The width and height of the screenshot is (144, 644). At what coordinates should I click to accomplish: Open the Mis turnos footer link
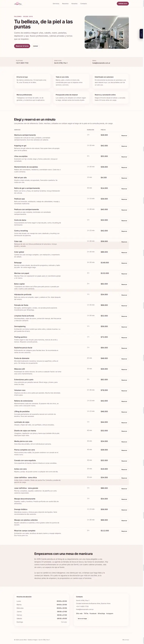(x=126, y=639)
